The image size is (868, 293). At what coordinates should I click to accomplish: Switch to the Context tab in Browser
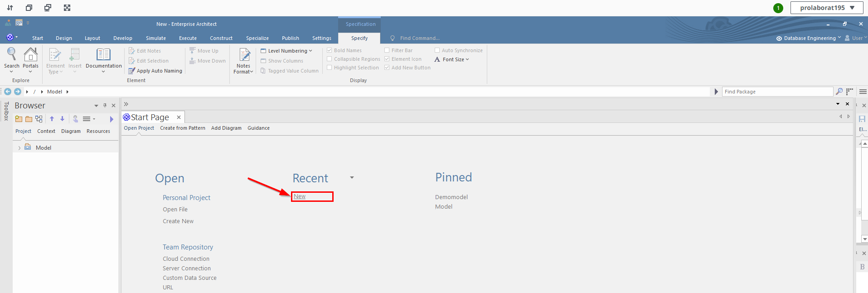(x=46, y=131)
